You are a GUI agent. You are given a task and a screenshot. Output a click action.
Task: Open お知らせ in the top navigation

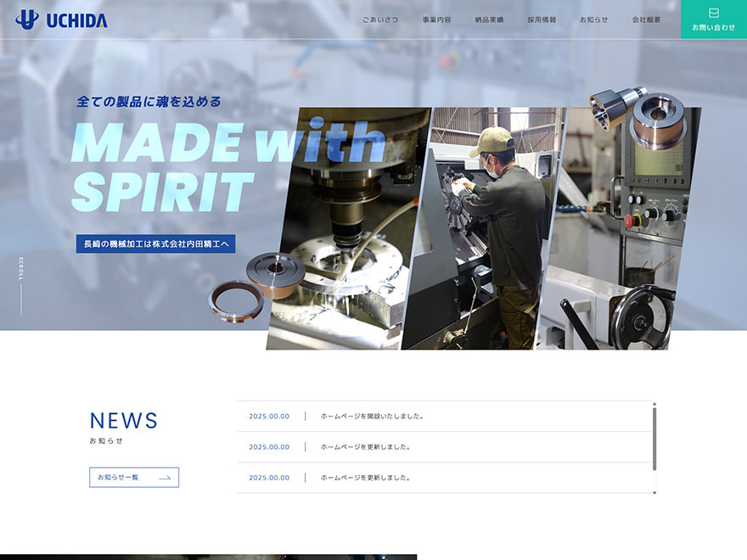(x=593, y=20)
